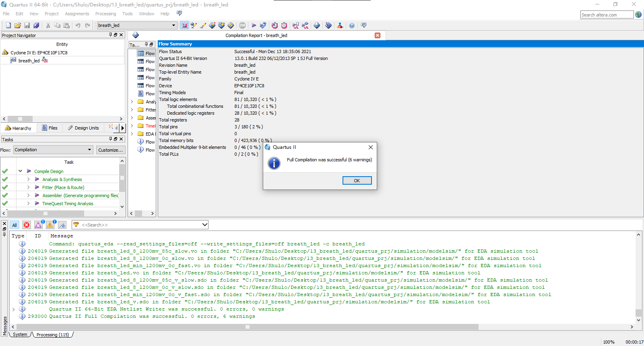This screenshot has width=644, height=346.
Task: Close the Quartus II success dialog
Action: tap(371, 147)
